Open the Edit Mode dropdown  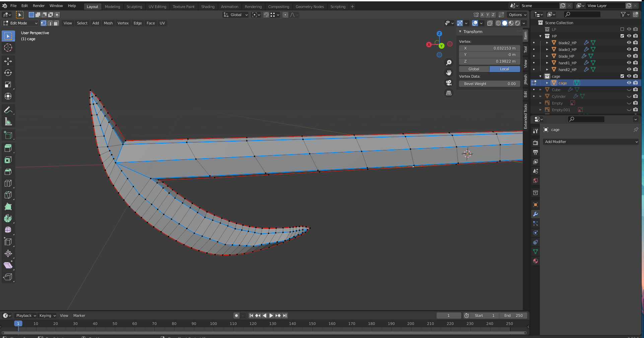click(x=20, y=23)
